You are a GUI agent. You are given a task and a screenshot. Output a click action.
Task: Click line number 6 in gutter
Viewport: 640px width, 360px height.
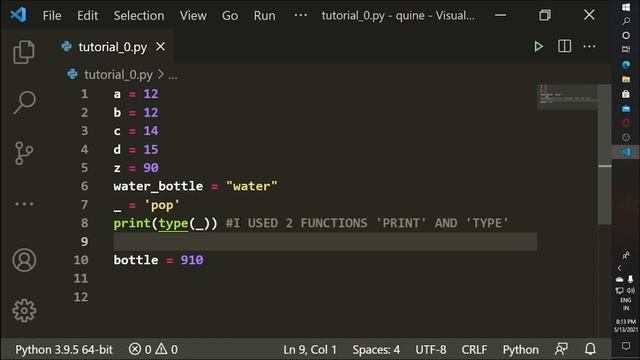(84, 186)
